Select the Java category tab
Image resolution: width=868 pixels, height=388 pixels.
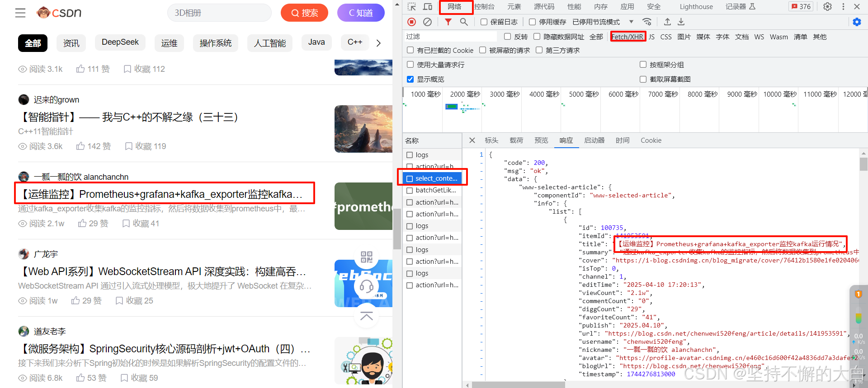point(316,42)
